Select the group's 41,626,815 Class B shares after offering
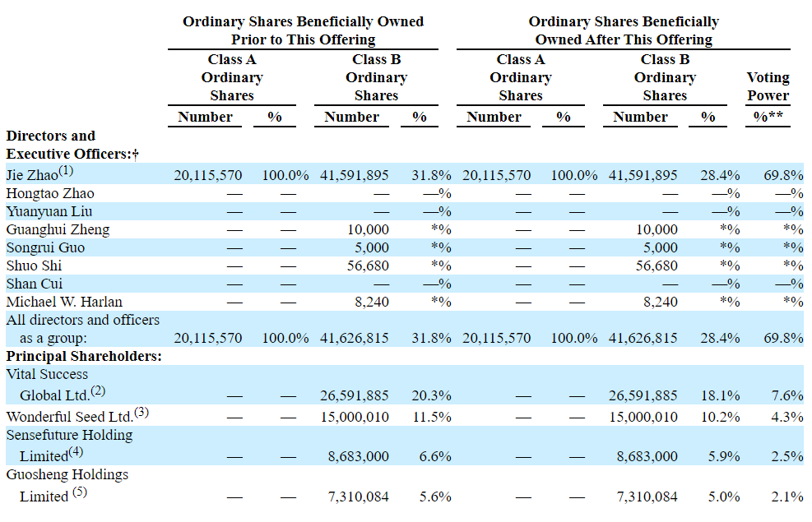 (x=643, y=339)
